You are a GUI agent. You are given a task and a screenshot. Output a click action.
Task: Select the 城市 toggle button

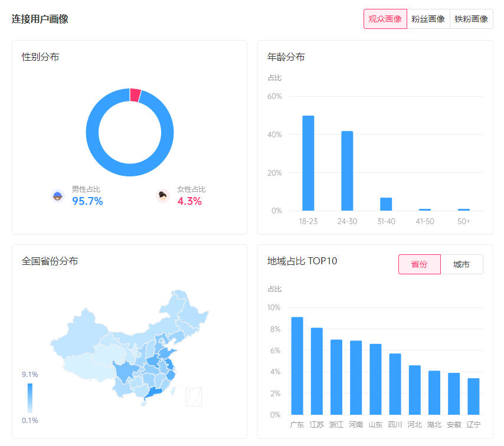tap(462, 264)
